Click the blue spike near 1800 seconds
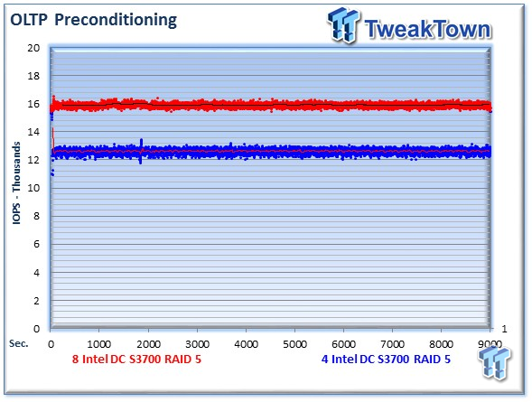Screen dimensions: 532x402 pyautogui.click(x=141, y=151)
